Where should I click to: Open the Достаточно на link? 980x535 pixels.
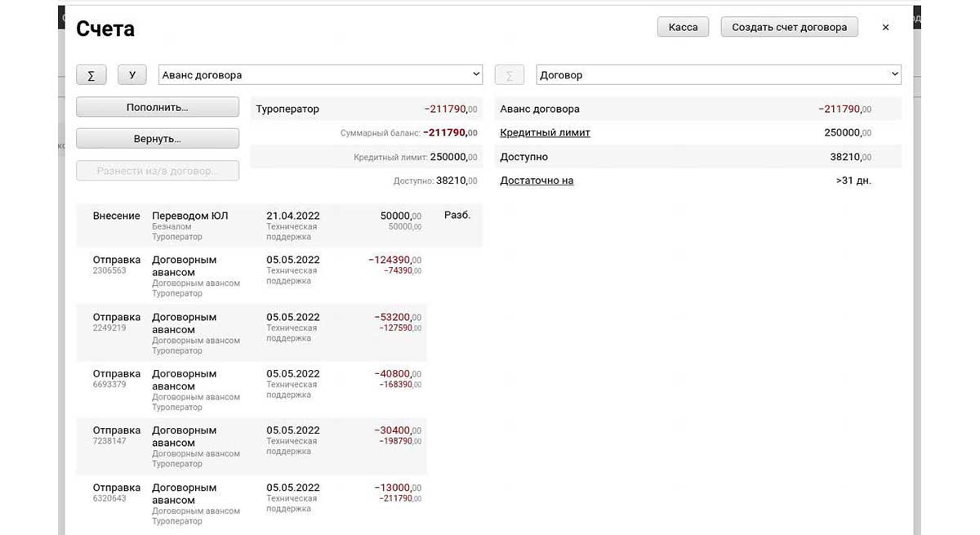[x=537, y=181]
